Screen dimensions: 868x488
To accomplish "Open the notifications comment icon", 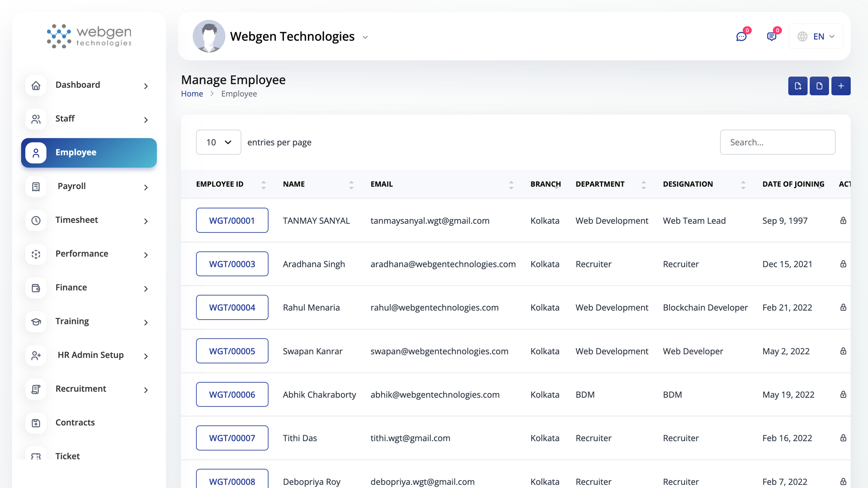I will [x=772, y=37].
